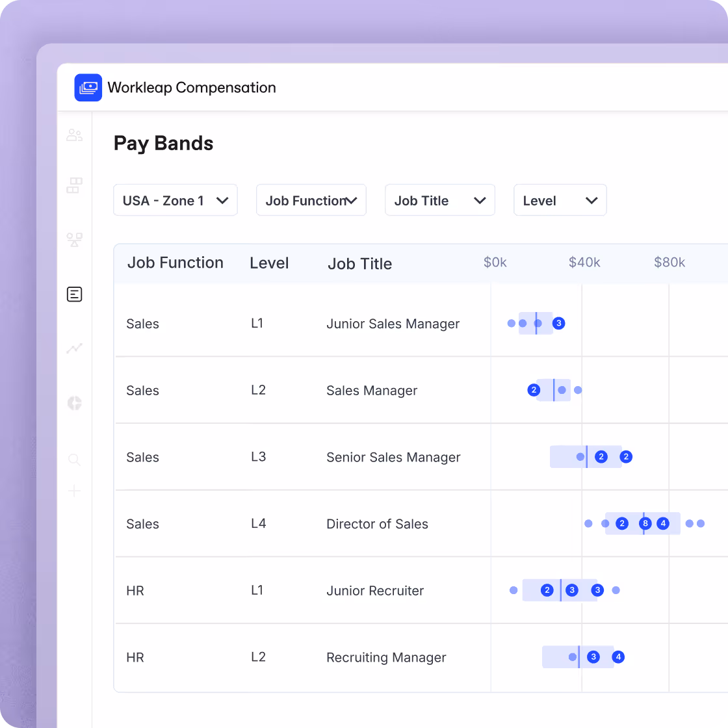Open the pie chart analytics icon

(x=74, y=403)
